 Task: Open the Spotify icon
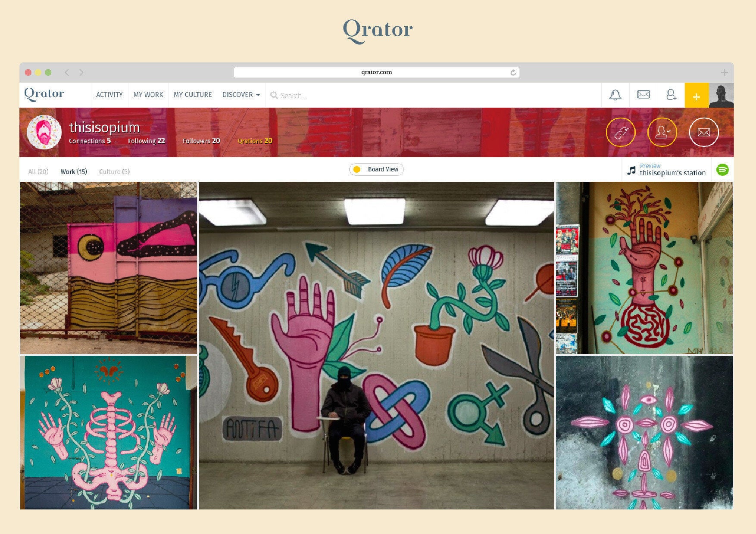coord(722,170)
